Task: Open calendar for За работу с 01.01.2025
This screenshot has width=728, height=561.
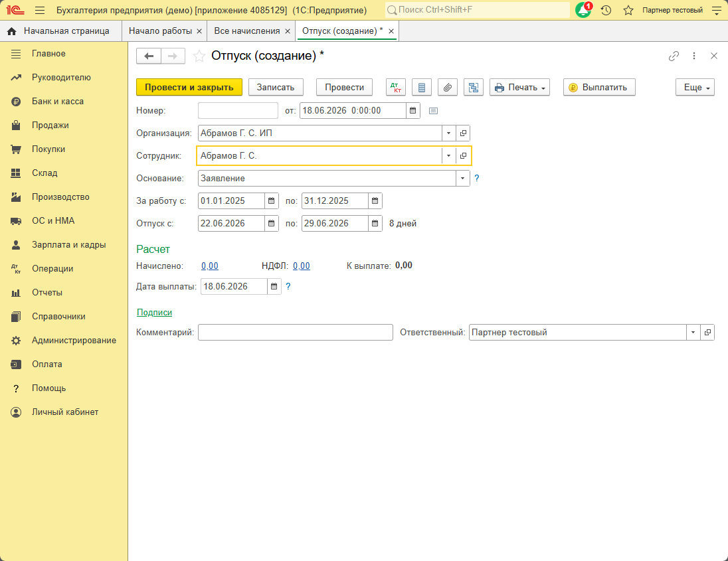Action: (x=271, y=201)
